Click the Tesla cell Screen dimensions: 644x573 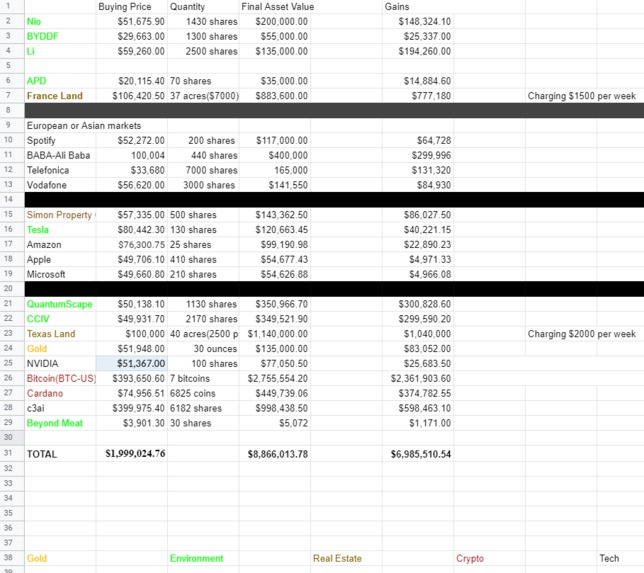(60, 230)
